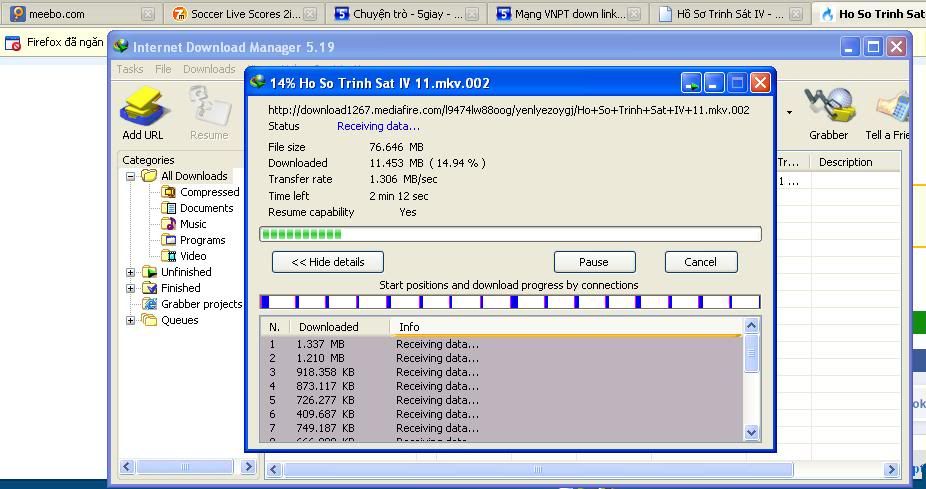Image resolution: width=926 pixels, height=489 pixels.
Task: Select connection row 5 with 726.277 KB
Action: pos(501,400)
